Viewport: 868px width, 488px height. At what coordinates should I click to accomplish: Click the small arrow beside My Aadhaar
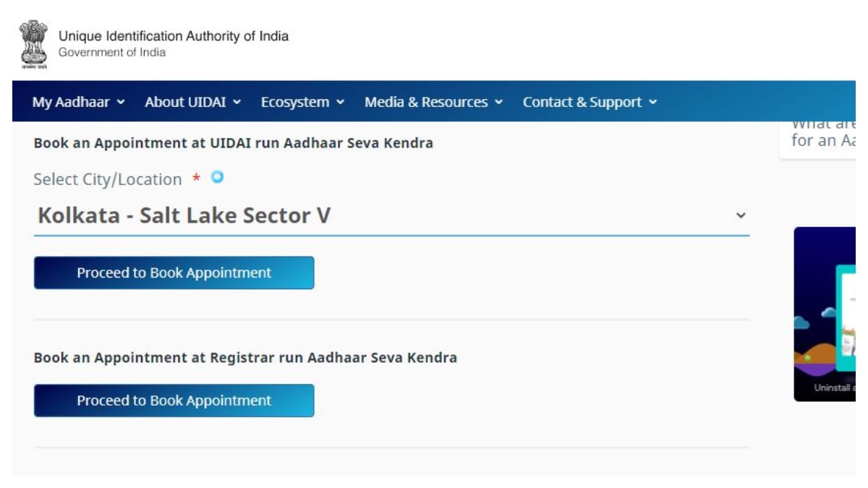coord(121,103)
